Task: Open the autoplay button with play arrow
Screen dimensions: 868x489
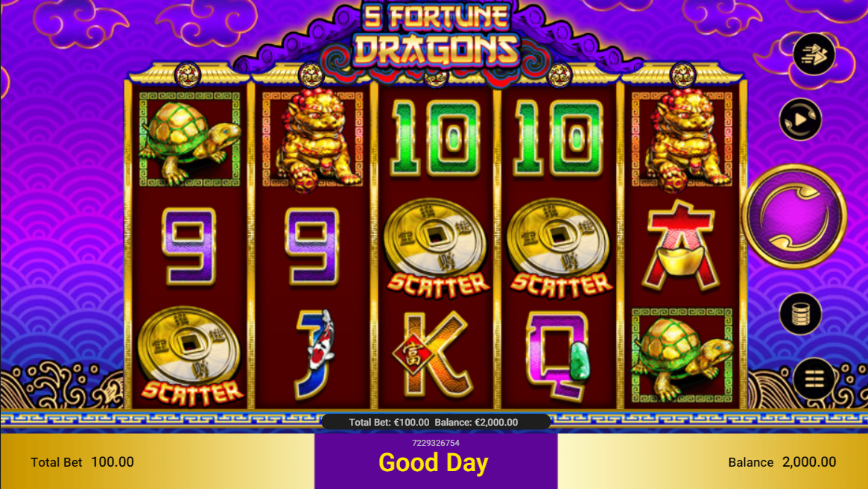Action: point(800,119)
